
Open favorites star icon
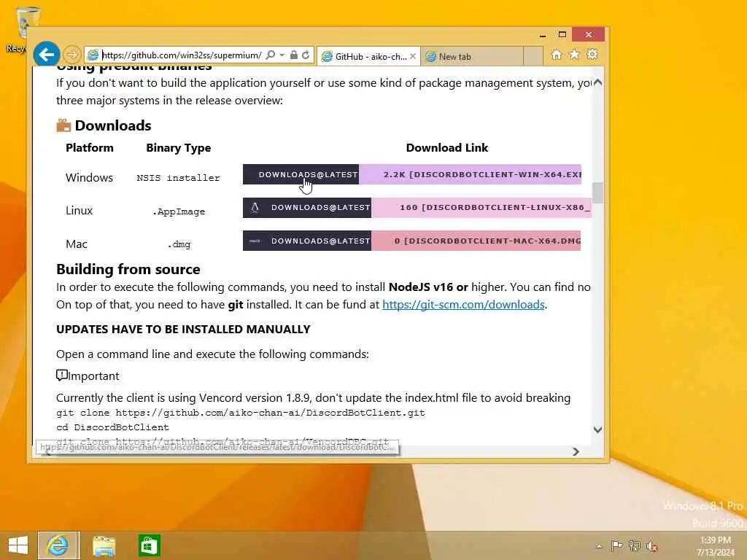pos(575,54)
